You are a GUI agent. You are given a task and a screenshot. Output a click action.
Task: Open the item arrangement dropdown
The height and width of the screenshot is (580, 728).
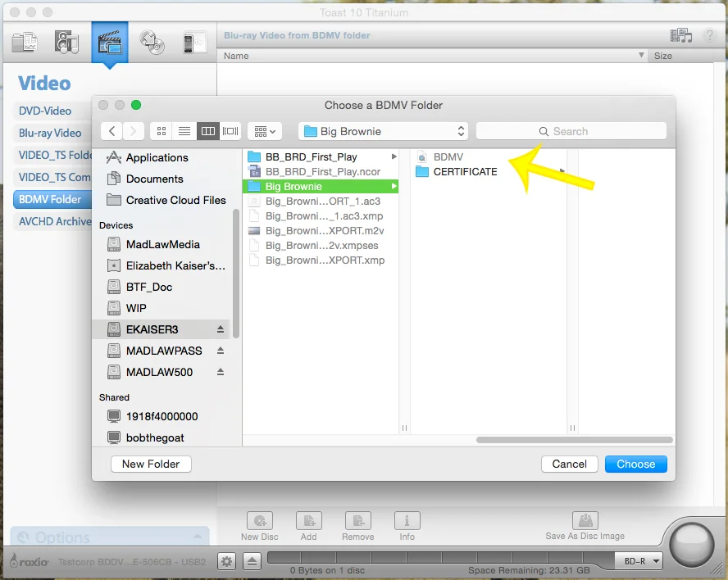(265, 131)
